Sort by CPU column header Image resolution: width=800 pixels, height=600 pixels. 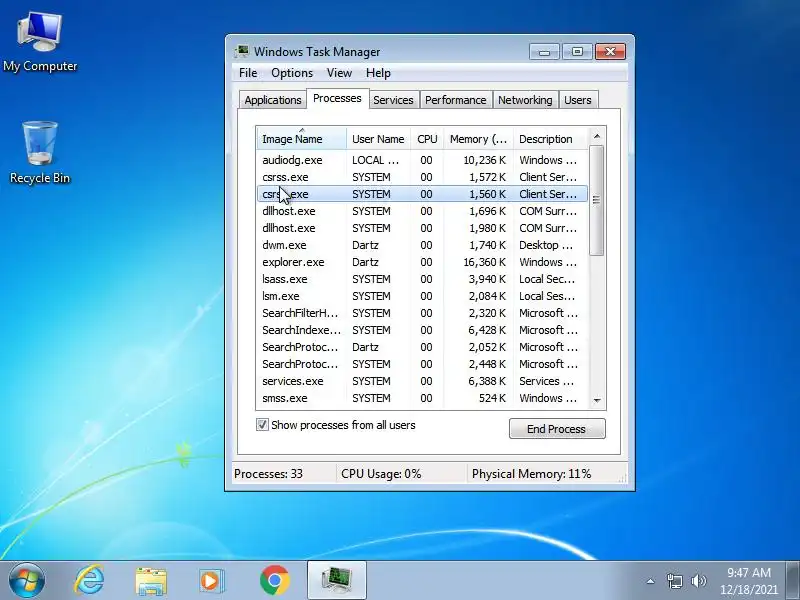pyautogui.click(x=427, y=139)
